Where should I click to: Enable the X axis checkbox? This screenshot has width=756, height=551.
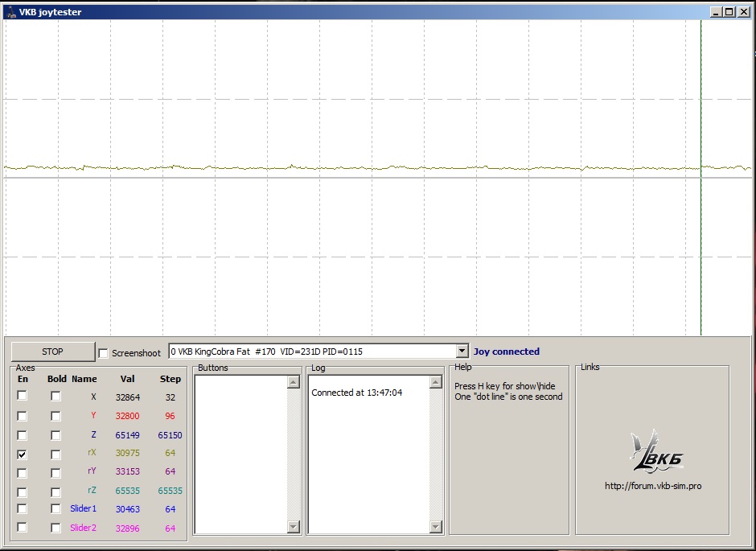point(23,396)
